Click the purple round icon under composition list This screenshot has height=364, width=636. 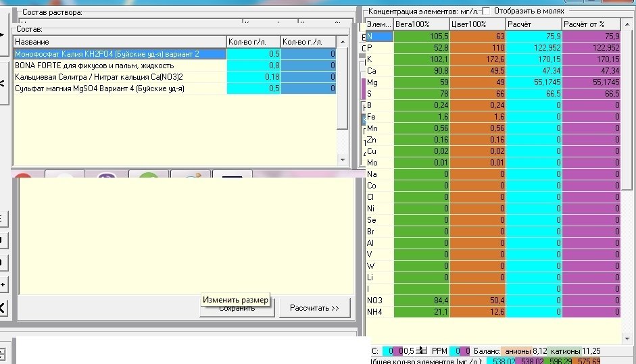107,175
